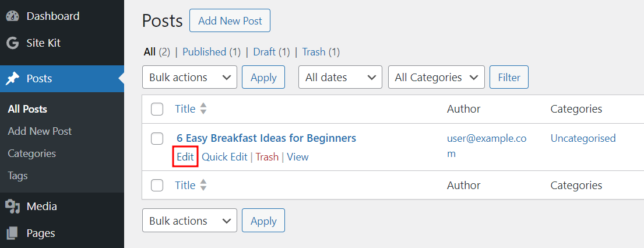Click the Posts pushpin icon
This screenshot has height=248, width=644.
tap(13, 79)
